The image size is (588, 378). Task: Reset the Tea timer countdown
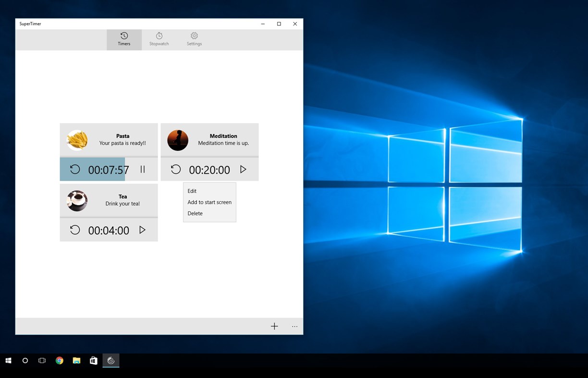pos(75,230)
